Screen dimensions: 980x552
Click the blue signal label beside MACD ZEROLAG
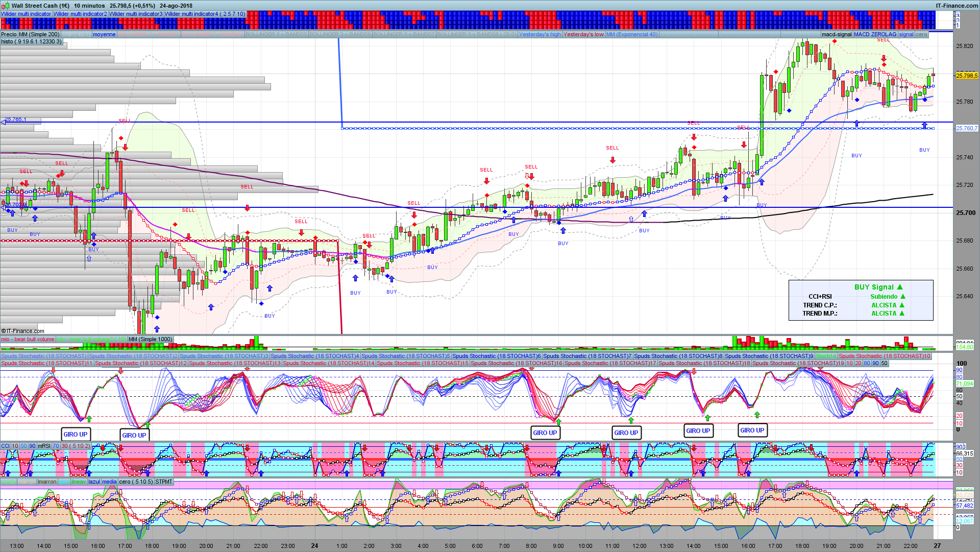pyautogui.click(x=906, y=34)
